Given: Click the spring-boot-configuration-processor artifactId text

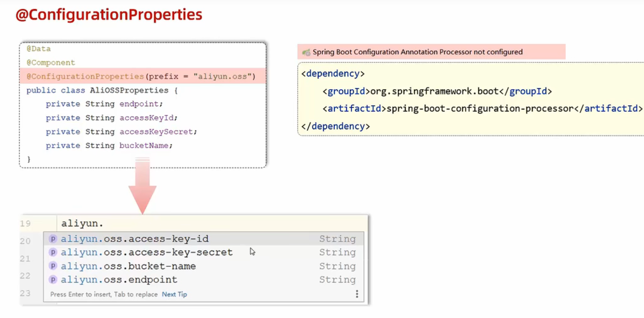Looking at the screenshot, I should (x=480, y=109).
